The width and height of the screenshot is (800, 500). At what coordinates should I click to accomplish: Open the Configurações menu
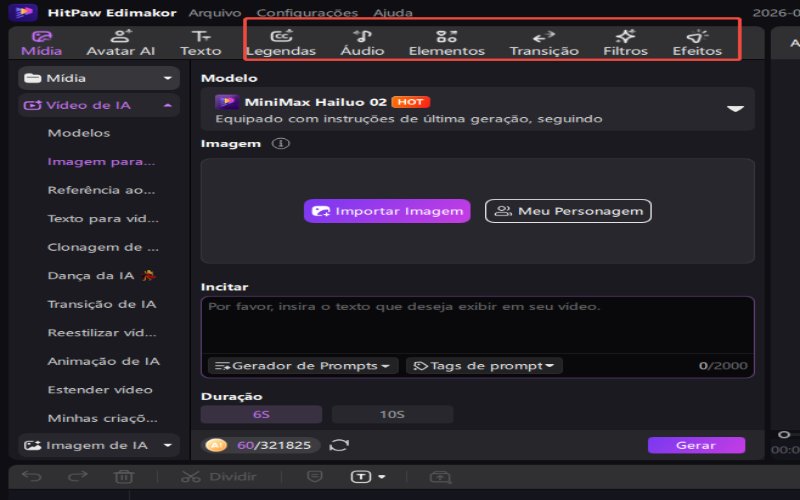coord(307,12)
